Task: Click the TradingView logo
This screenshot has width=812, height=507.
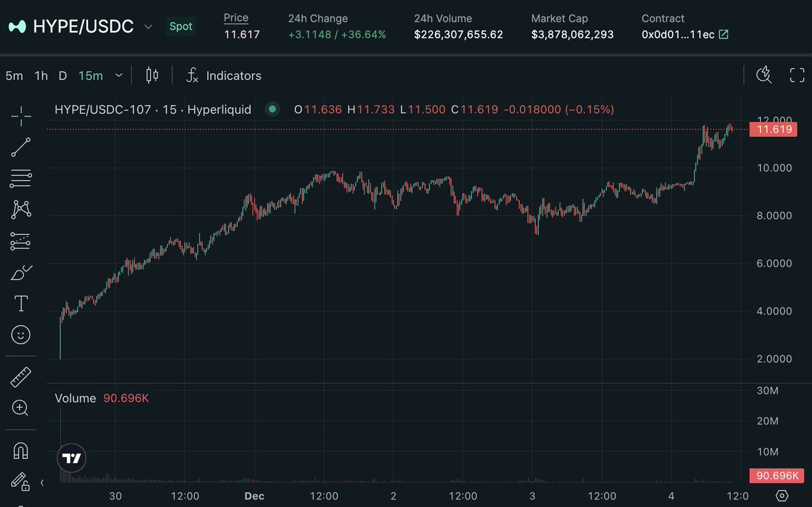Action: tap(71, 458)
